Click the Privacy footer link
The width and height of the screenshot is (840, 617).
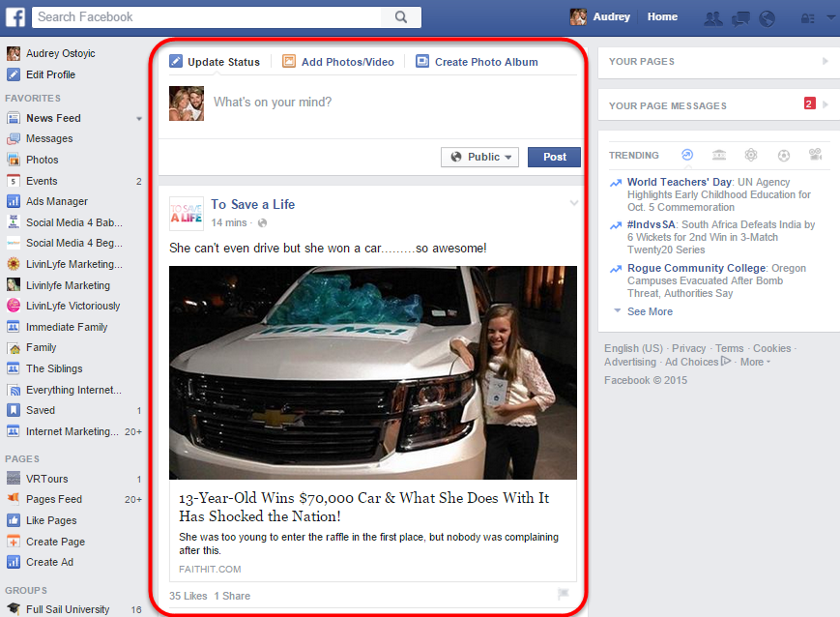pos(688,348)
